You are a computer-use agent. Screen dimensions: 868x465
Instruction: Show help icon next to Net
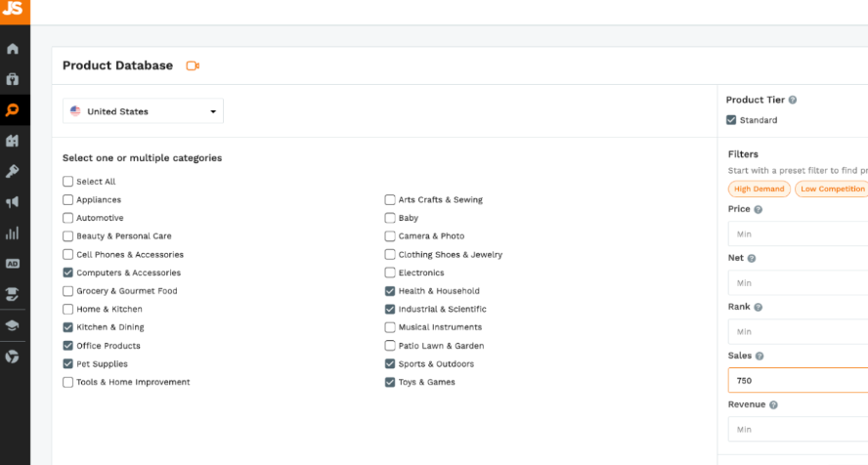click(x=752, y=258)
